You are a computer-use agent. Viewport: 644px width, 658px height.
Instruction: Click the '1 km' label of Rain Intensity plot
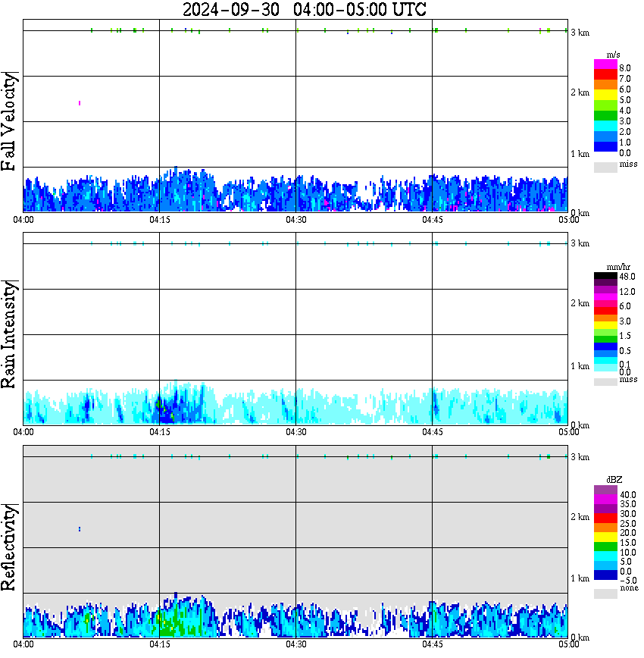580,366
